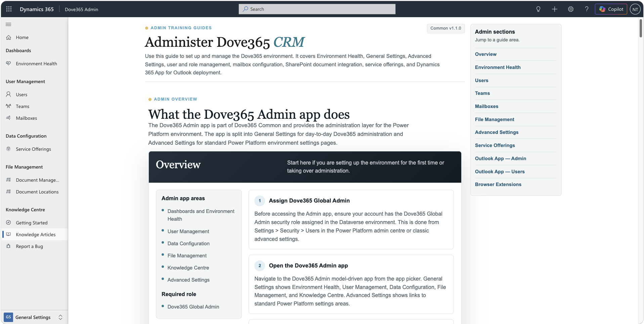
Task: Jump to the Users guide section
Action: (481, 80)
